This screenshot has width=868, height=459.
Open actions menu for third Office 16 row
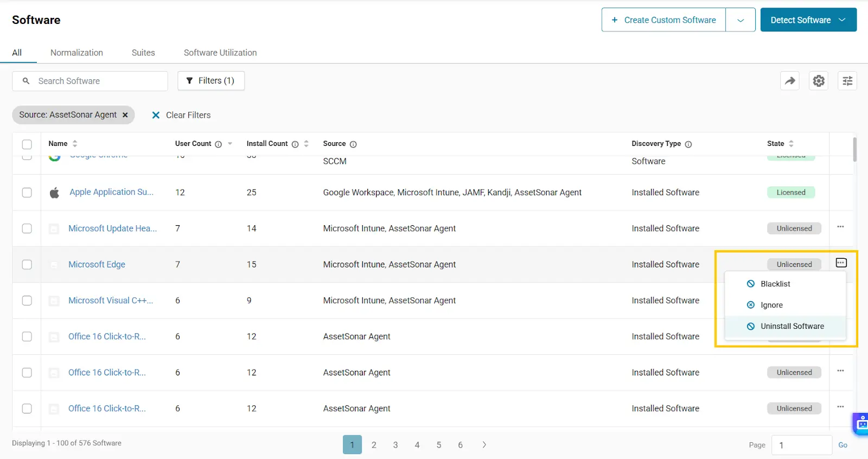(x=840, y=406)
